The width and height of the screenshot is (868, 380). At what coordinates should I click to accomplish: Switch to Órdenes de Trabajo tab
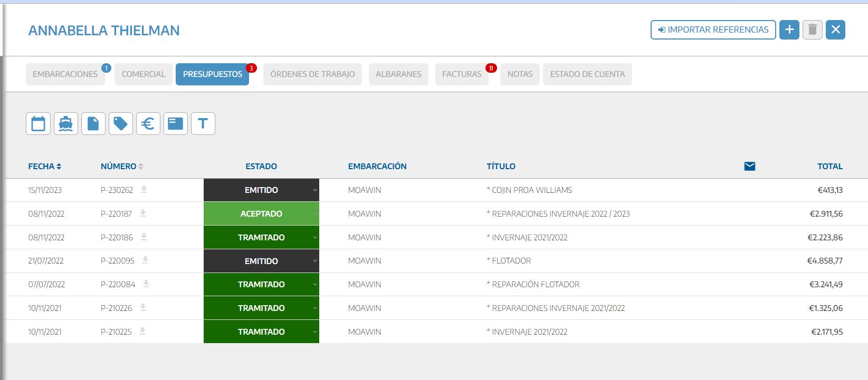(x=312, y=74)
